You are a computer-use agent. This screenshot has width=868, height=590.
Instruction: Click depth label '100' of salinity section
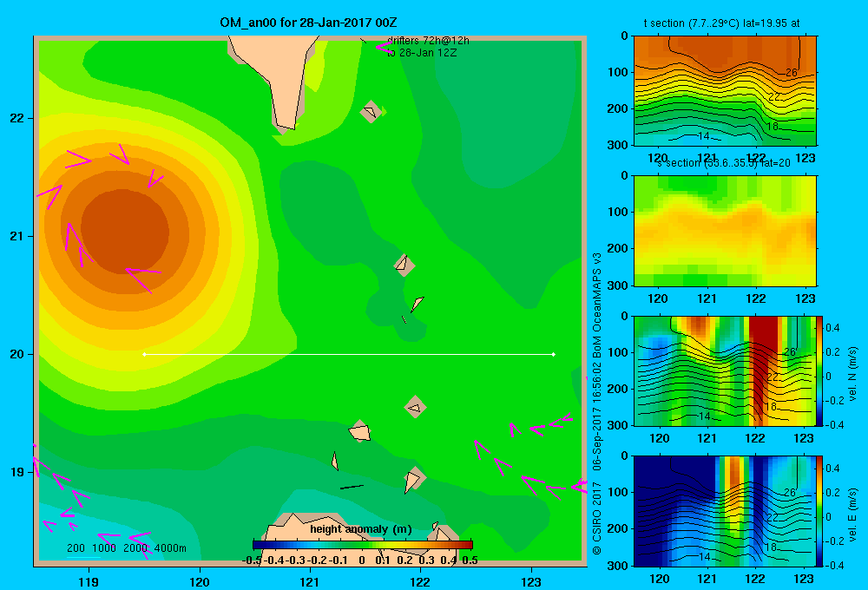[x=618, y=212]
